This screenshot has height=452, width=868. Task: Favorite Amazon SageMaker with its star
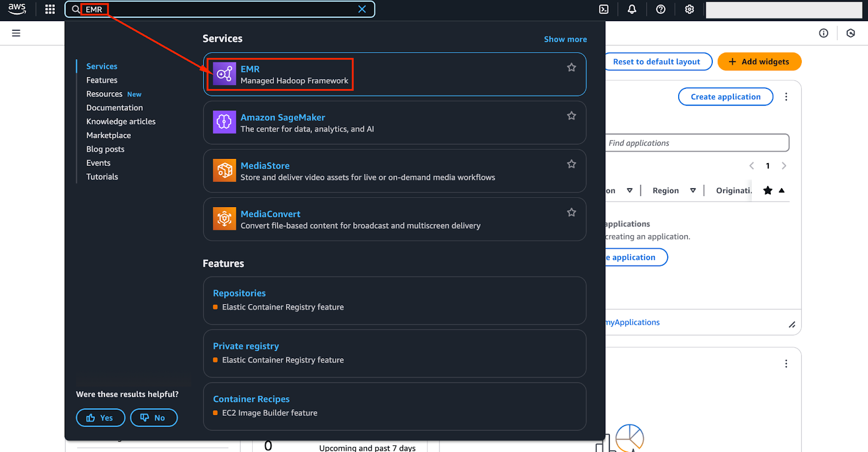[571, 115]
